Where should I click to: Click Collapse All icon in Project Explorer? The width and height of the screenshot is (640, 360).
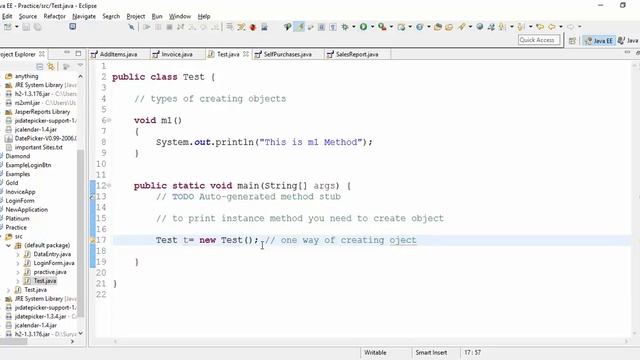coord(40,66)
